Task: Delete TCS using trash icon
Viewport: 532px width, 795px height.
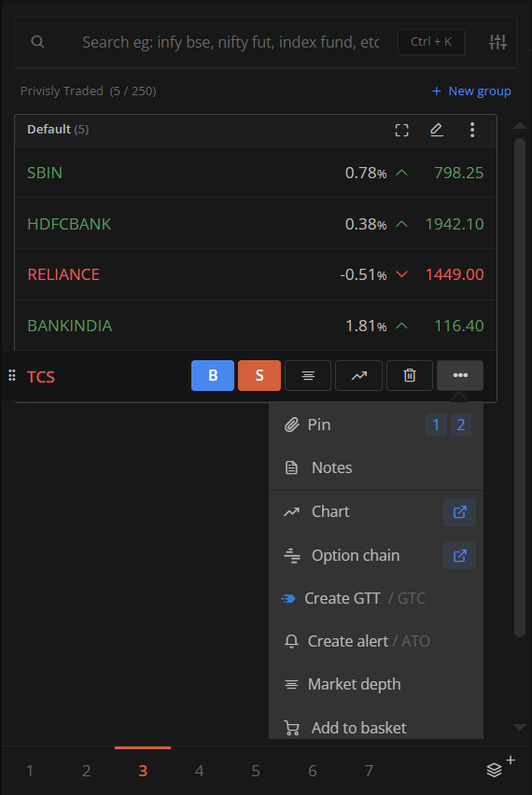Action: click(410, 376)
